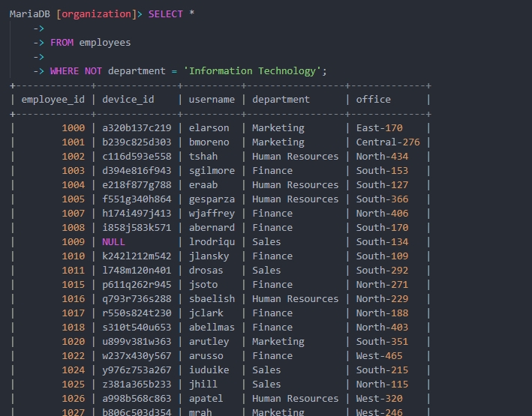The width and height of the screenshot is (532, 416).
Task: Click the device ID c116d593e558
Action: coord(137,157)
